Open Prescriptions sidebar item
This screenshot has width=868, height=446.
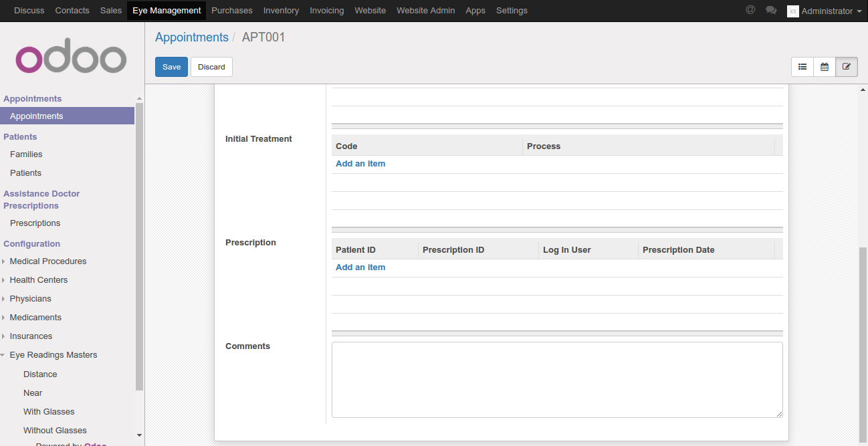coord(35,223)
